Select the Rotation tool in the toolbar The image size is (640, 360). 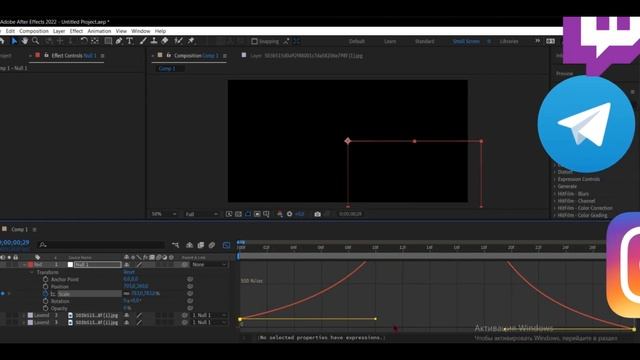[84, 41]
